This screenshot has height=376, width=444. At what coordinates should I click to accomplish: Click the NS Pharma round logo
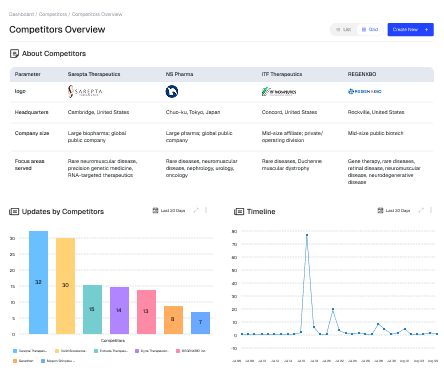(172, 91)
